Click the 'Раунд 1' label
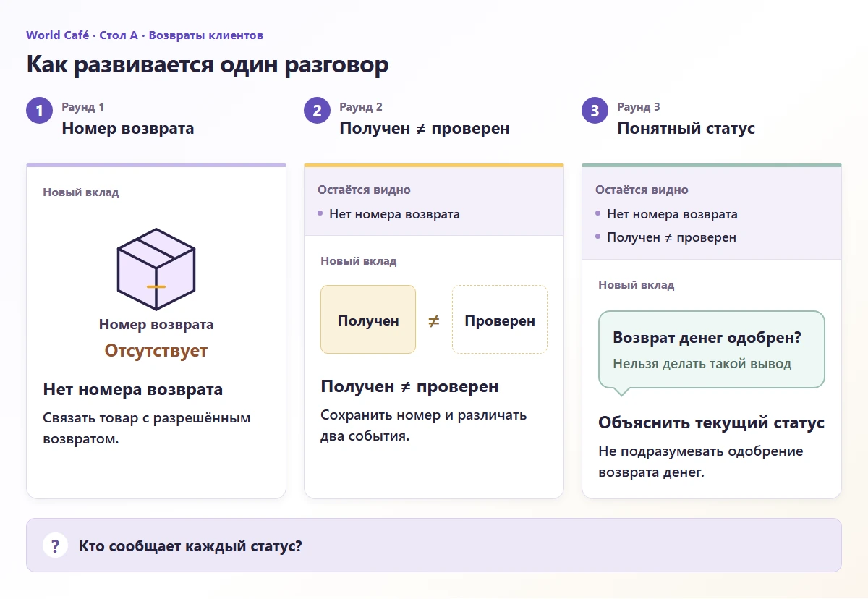This screenshot has height=599, width=868. [83, 107]
